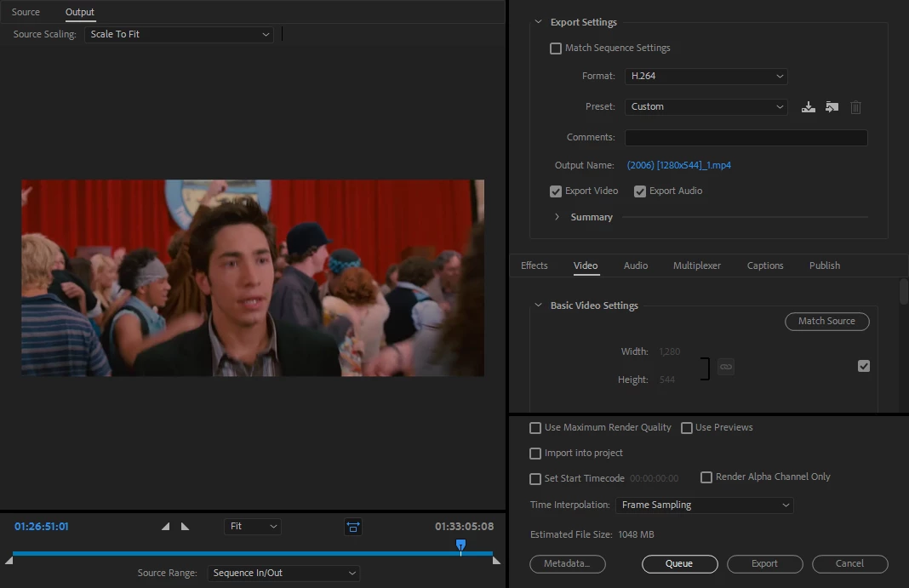The width and height of the screenshot is (909, 588).
Task: Click the Queue button
Action: (679, 563)
